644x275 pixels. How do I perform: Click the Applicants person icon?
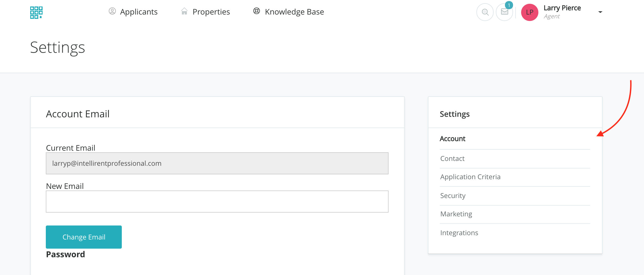pos(112,11)
